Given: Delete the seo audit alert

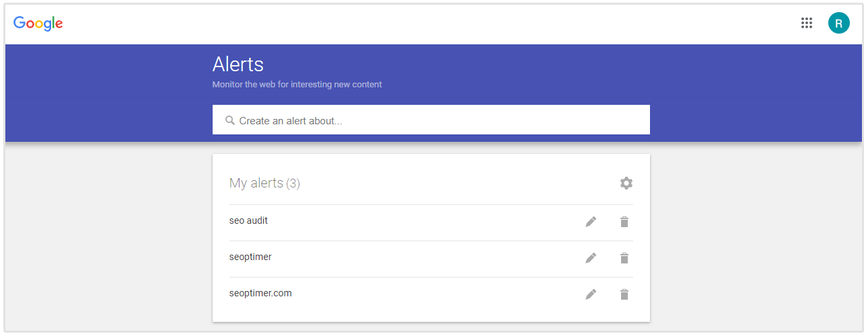Looking at the screenshot, I should (624, 222).
